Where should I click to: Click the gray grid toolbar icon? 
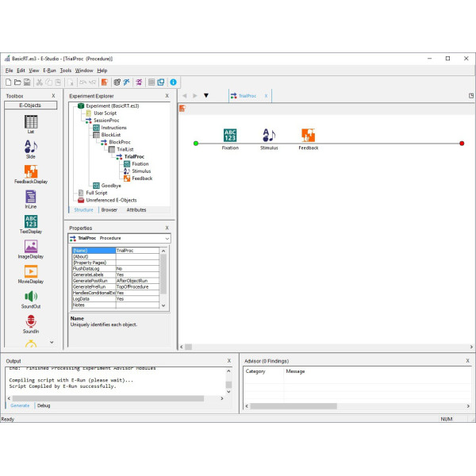(x=152, y=82)
